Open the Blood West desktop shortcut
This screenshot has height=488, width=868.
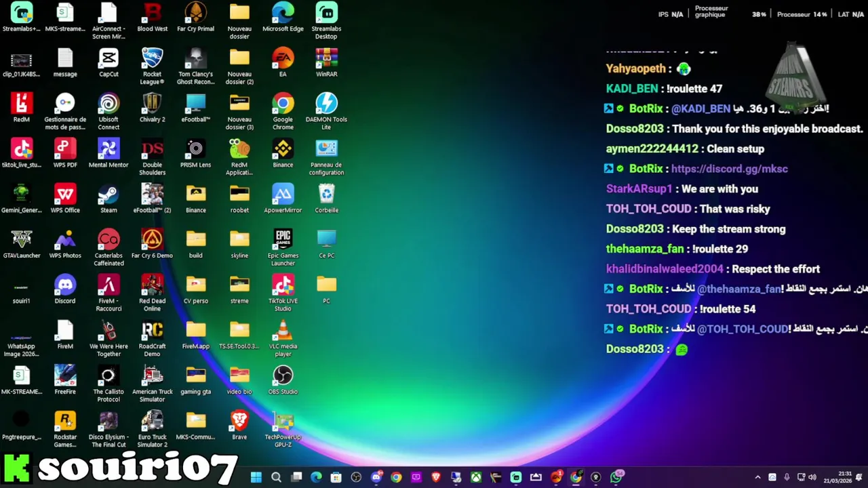pyautogui.click(x=152, y=17)
